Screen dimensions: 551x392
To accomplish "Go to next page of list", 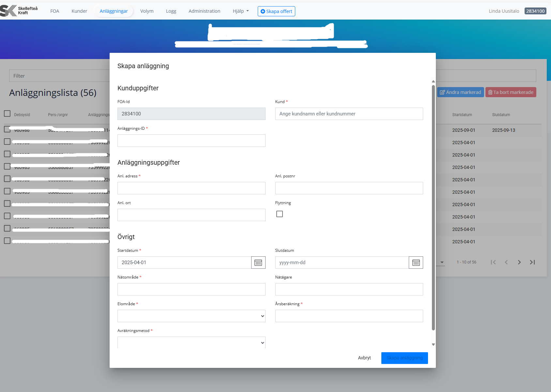I will click(x=519, y=262).
